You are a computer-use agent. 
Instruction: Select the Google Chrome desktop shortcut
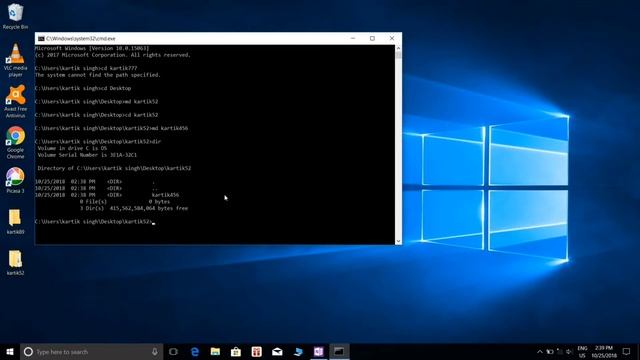(16, 142)
